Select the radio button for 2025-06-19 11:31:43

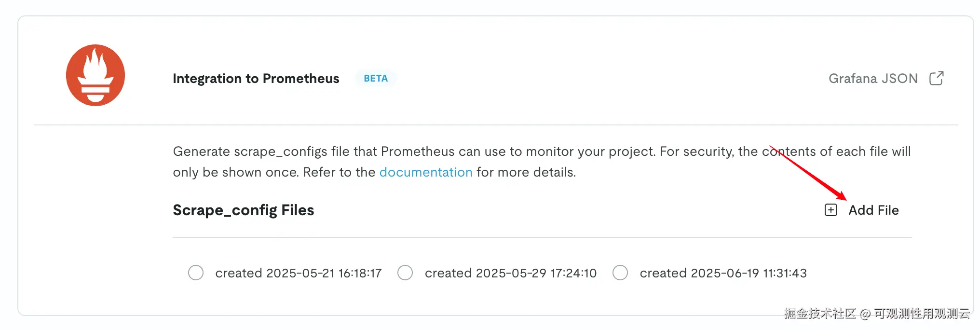tap(620, 273)
